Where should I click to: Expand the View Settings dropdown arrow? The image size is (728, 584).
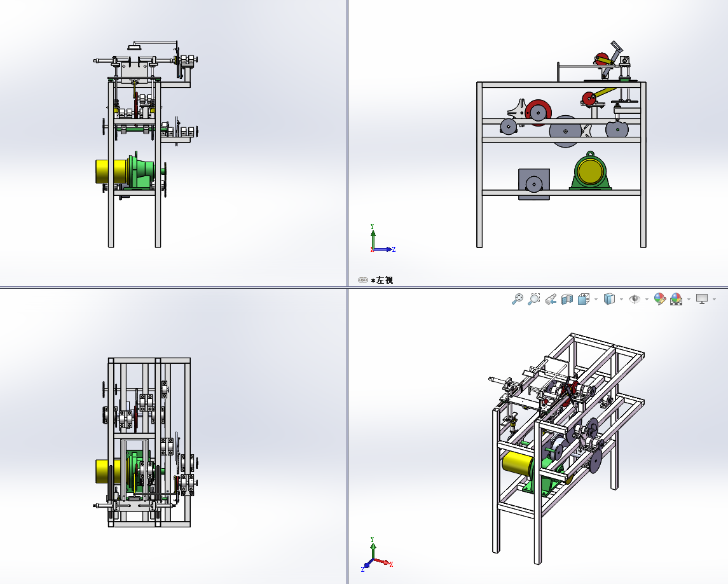(714, 299)
